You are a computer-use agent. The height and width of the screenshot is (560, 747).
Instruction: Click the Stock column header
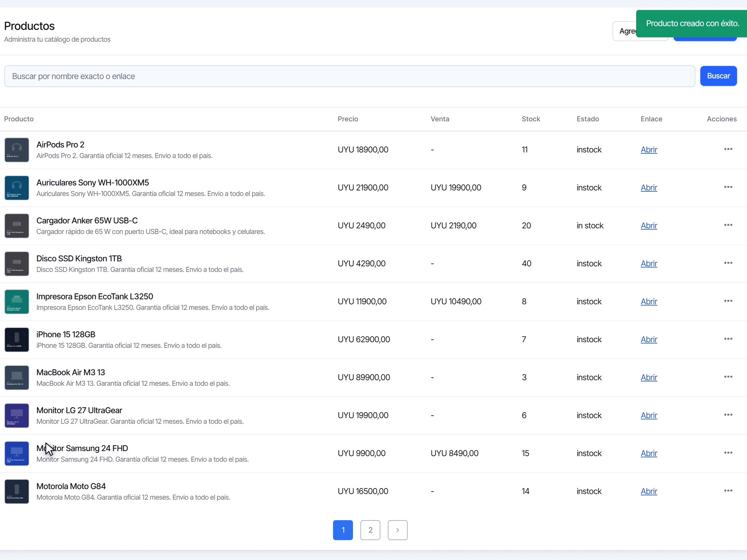(x=531, y=119)
